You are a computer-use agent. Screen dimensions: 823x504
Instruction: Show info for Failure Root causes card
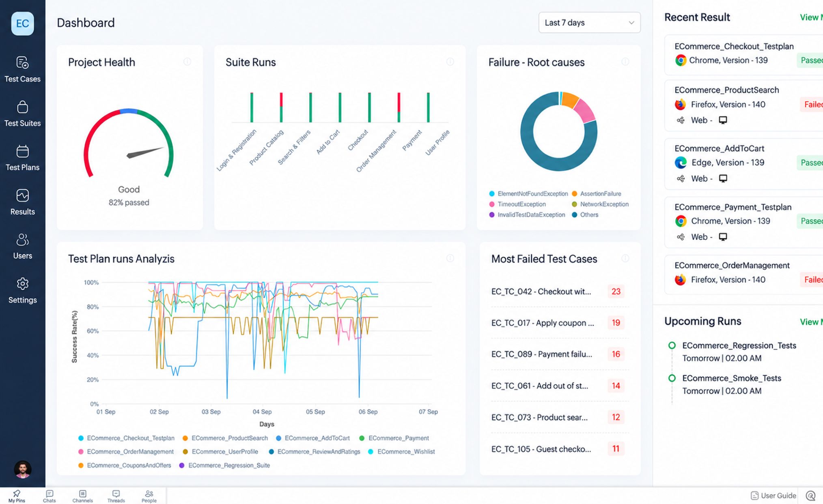pos(625,62)
